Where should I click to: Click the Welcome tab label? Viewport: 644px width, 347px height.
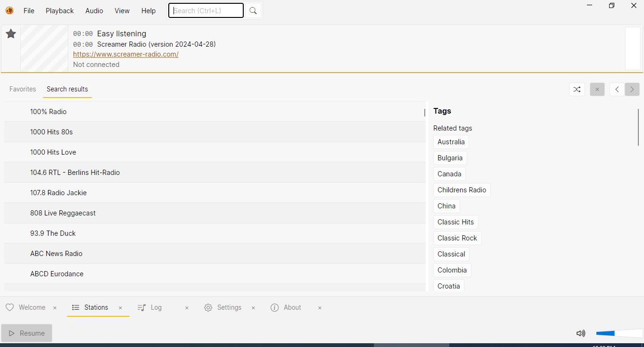click(32, 307)
